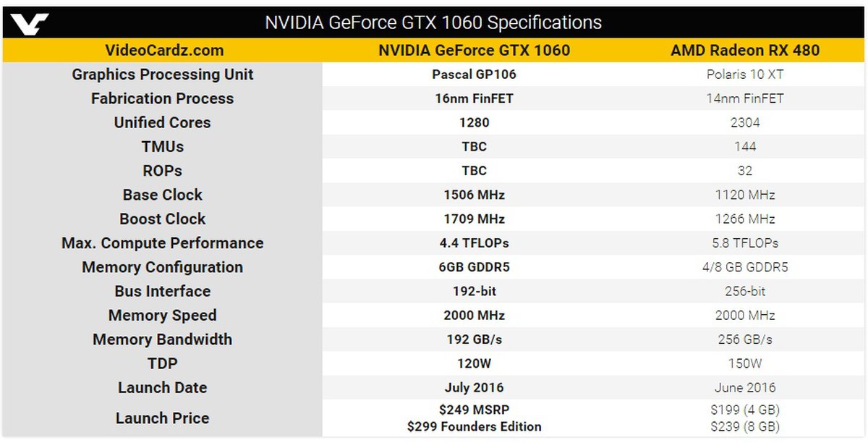Click the July 2016 launch date cell
The width and height of the screenshot is (868, 443).
click(x=474, y=387)
